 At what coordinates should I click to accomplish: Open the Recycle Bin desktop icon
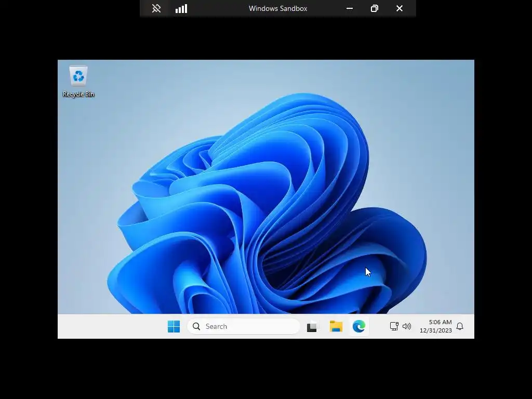click(78, 82)
